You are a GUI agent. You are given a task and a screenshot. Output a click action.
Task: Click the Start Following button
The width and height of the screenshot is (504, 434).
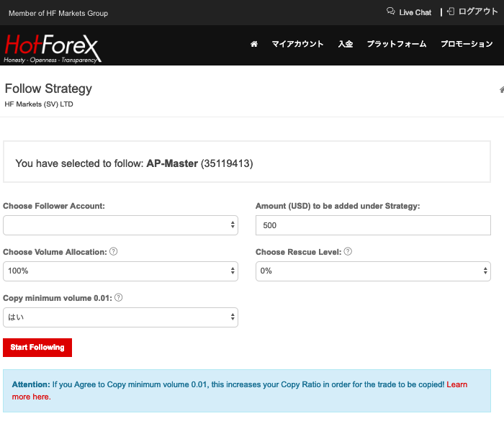pos(37,348)
